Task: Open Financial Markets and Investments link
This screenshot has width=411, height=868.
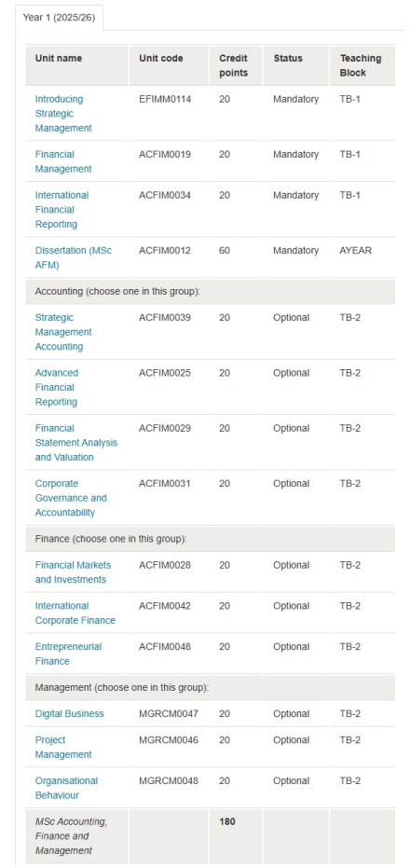Action: (73, 572)
